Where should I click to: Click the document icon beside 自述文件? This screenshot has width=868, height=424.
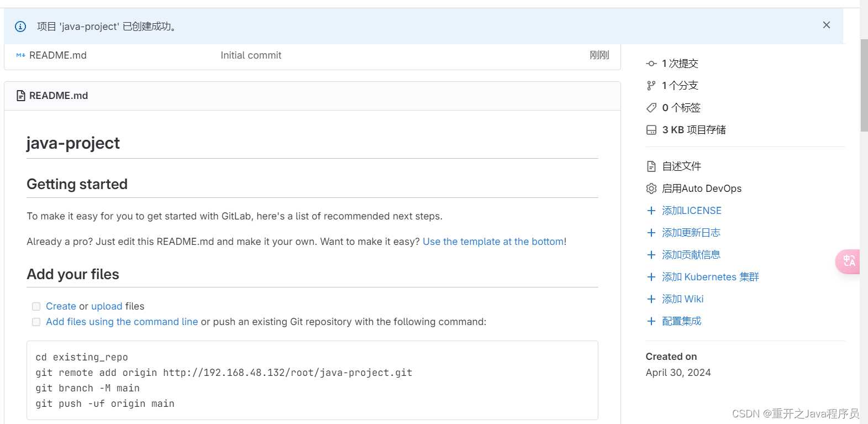point(651,166)
